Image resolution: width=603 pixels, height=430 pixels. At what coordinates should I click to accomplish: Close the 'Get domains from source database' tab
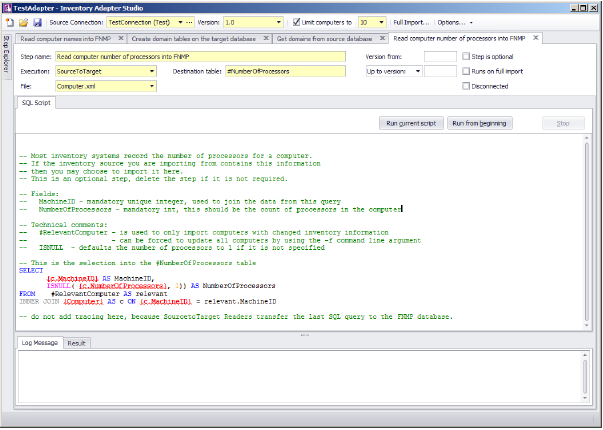coord(383,38)
